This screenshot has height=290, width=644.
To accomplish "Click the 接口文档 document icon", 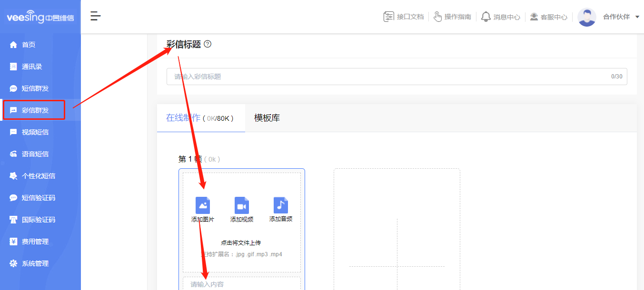I will pyautogui.click(x=388, y=16).
